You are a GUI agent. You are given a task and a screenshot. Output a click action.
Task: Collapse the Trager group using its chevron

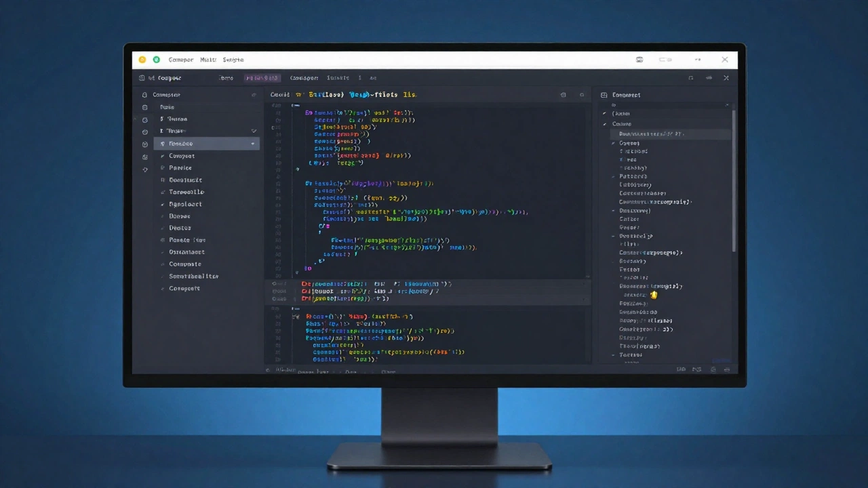coord(253,131)
